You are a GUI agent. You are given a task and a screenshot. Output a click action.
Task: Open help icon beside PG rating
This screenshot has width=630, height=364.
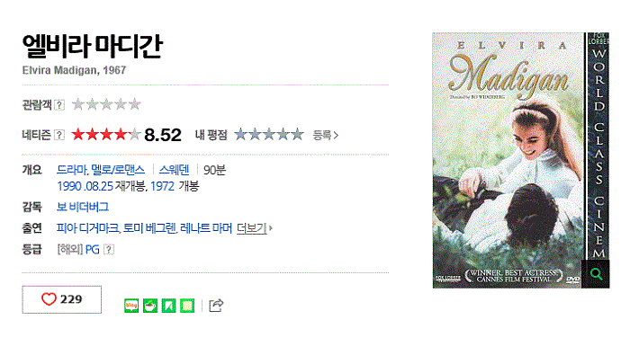coord(109,250)
